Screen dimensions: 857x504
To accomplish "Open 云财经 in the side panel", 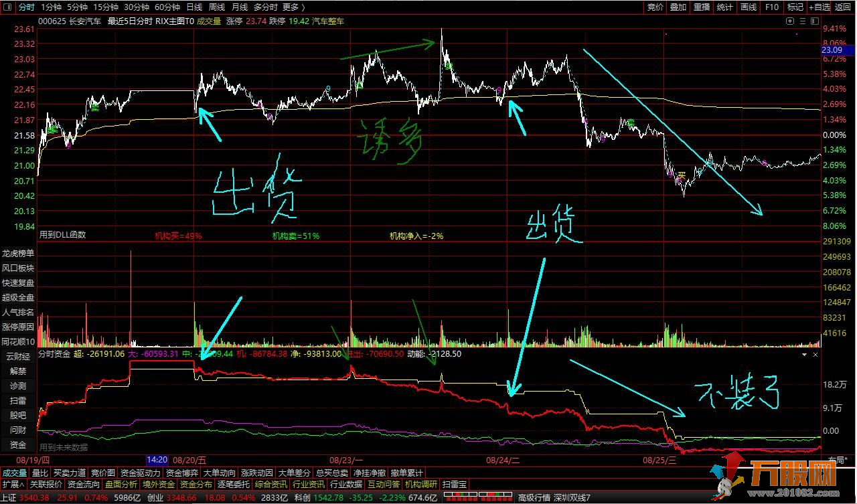I will (18, 357).
